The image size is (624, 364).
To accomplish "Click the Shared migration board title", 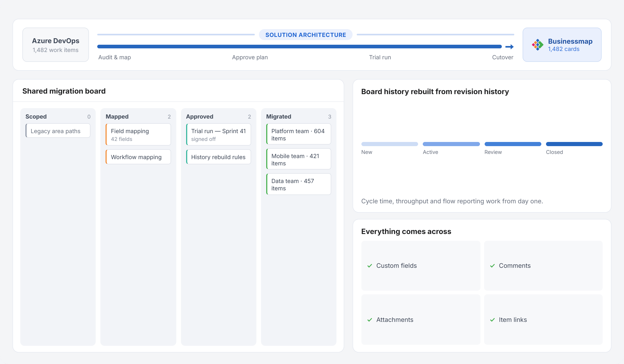I will (x=64, y=91).
